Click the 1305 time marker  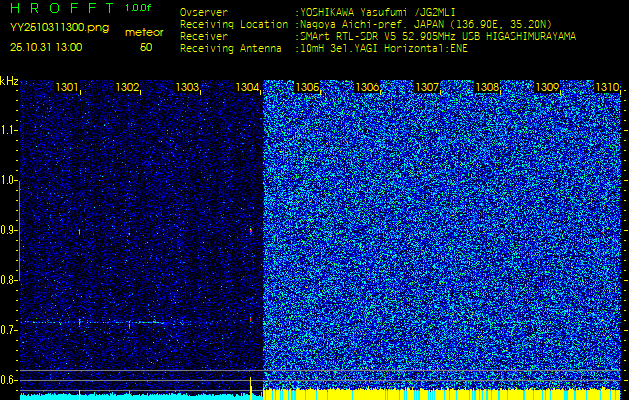coord(308,88)
